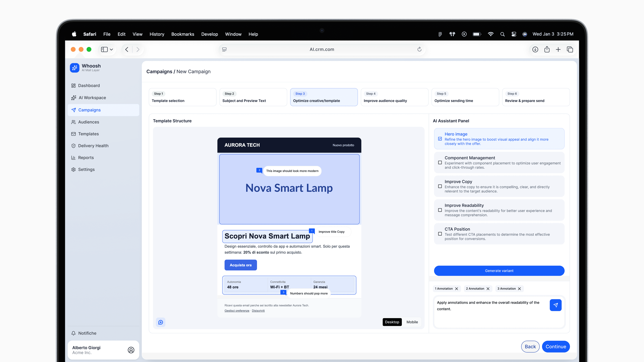Open Audiences in the sidebar
Screen dimensions: 644x362
(85, 122)
